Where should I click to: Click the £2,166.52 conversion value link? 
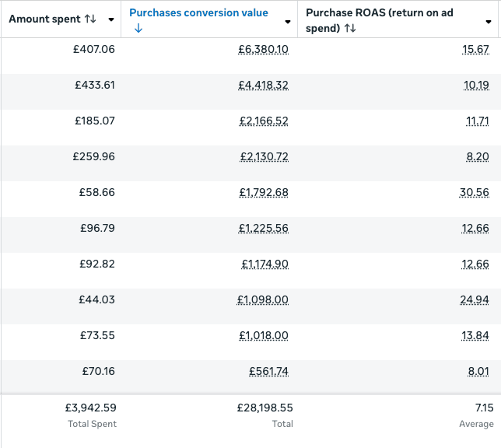[x=263, y=121]
